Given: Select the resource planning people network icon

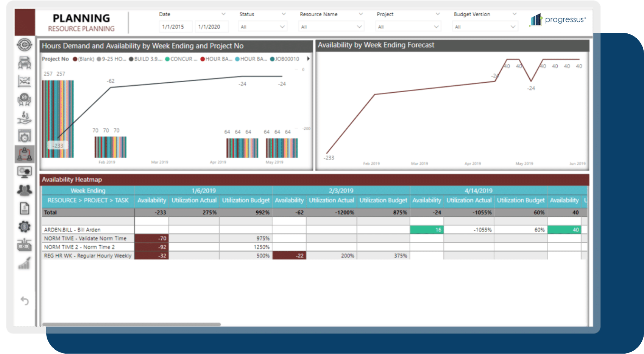Looking at the screenshot, I should (x=24, y=154).
